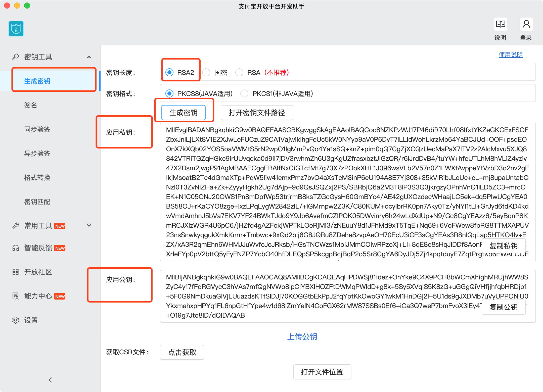
Task: Click the 生成密钥 button
Action: click(x=184, y=113)
